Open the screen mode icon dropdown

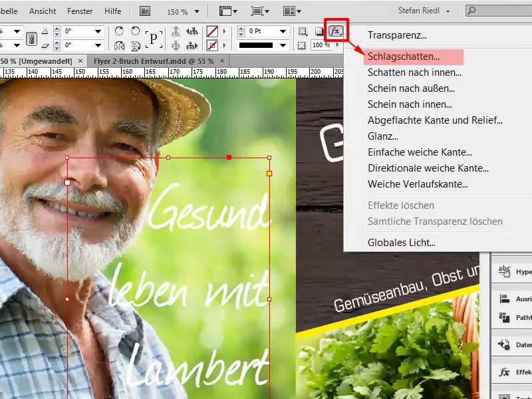tap(260, 11)
